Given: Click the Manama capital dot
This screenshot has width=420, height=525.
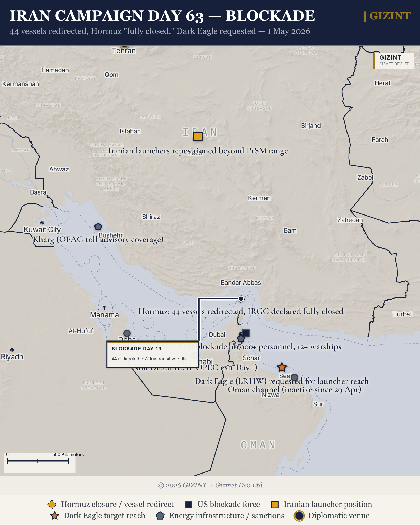Looking at the screenshot, I should point(104,308).
